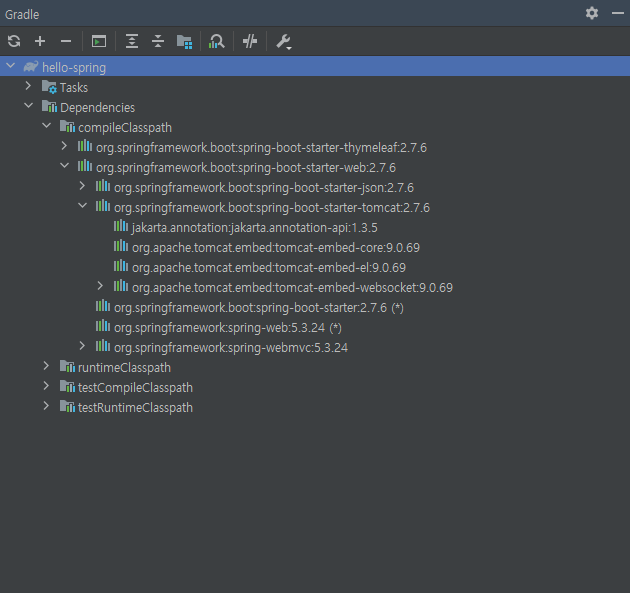
Task: Click the Dependencies folder icon
Action: coord(49,106)
